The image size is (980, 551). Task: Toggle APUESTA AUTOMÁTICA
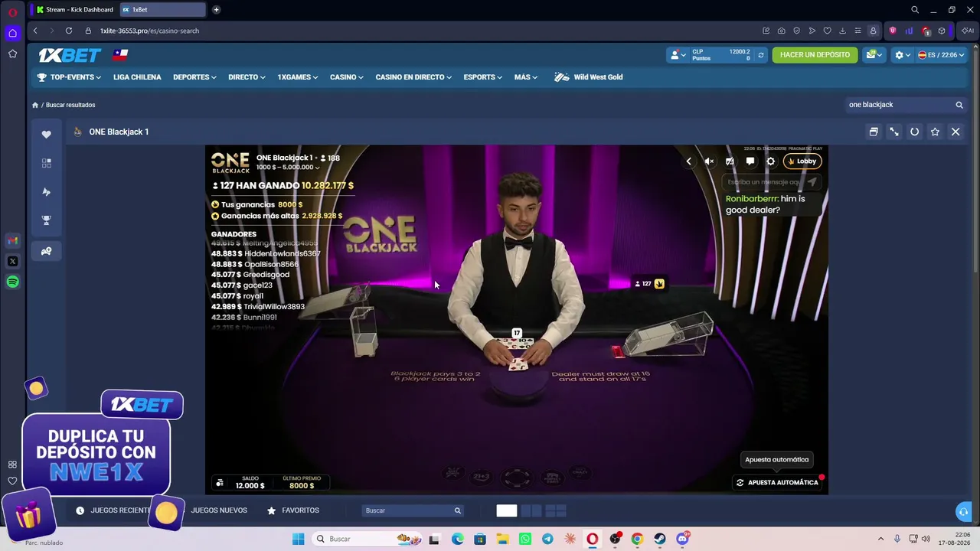[777, 483]
